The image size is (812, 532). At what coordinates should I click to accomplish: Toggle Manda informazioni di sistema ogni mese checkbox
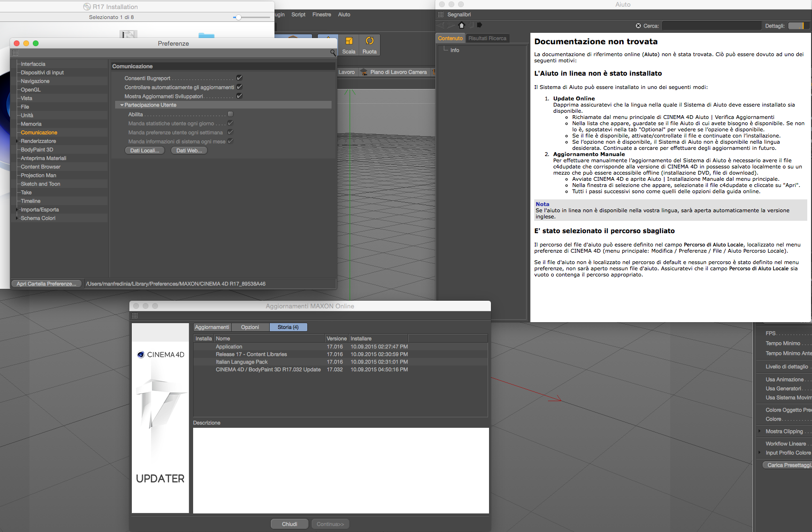(230, 141)
